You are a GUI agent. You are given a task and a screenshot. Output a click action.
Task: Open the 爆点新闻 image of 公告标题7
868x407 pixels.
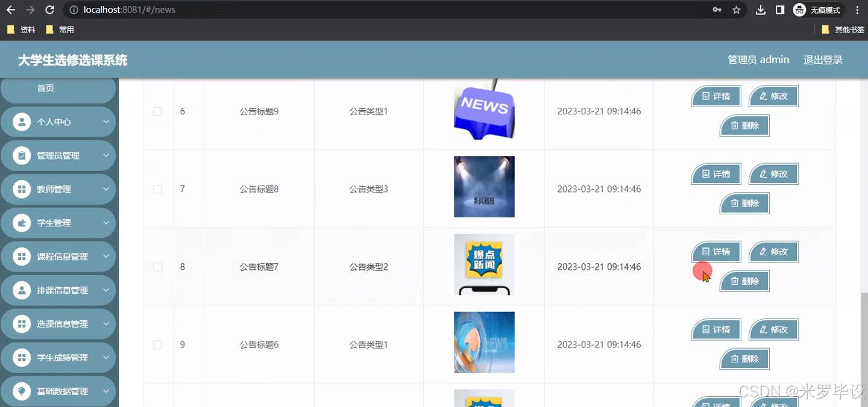pyautogui.click(x=484, y=264)
